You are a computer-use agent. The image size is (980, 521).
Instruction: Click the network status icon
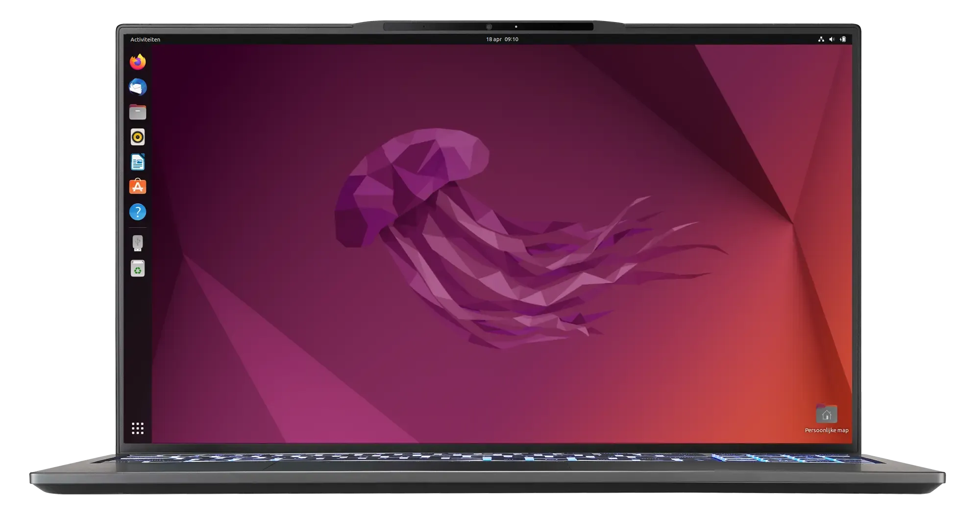821,39
